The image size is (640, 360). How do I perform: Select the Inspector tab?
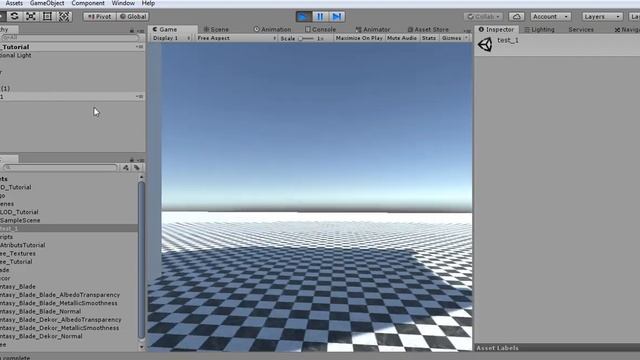[x=496, y=29]
